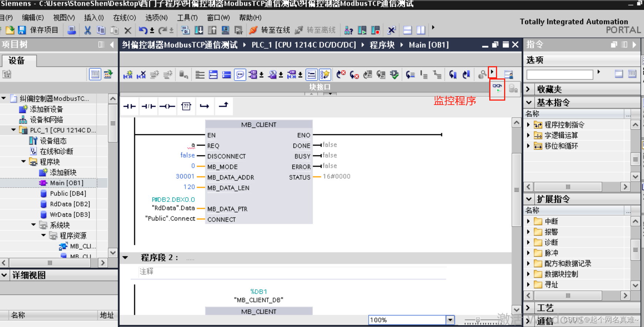Select Main [OB1] in project tree

point(67,183)
